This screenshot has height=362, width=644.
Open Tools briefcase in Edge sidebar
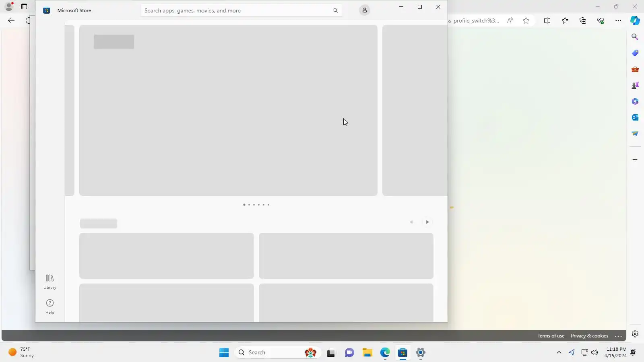[635, 69]
